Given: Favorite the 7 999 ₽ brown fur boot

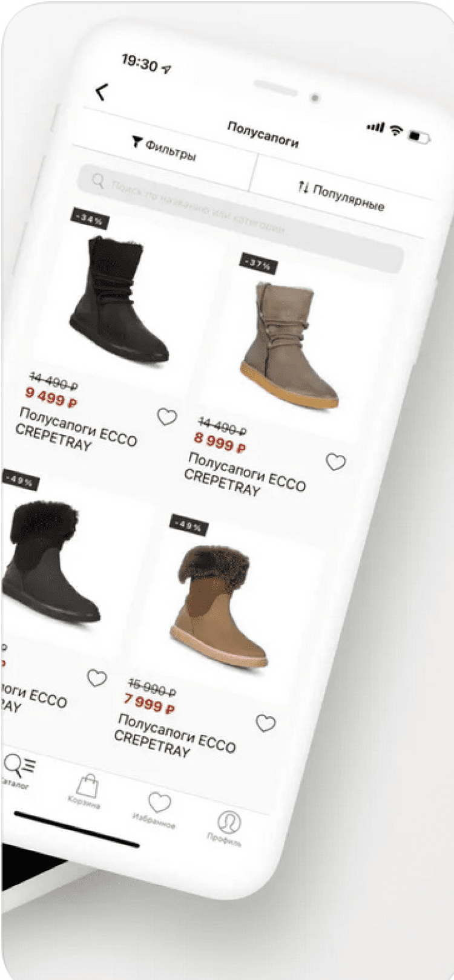Looking at the screenshot, I should (x=265, y=723).
